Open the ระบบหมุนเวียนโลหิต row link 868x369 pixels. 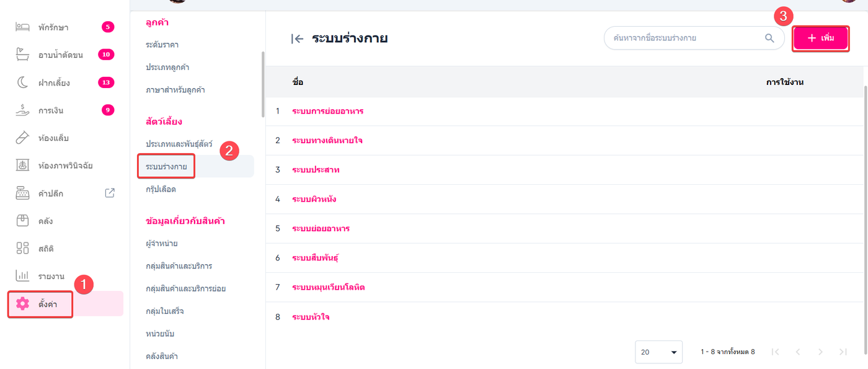click(328, 288)
